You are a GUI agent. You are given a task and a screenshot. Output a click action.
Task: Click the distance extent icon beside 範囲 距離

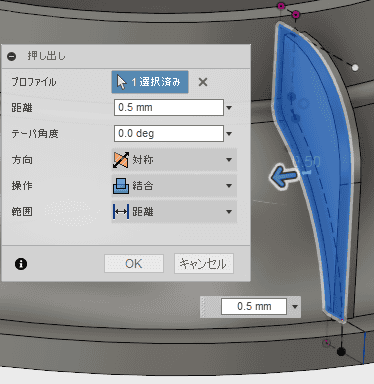click(121, 212)
